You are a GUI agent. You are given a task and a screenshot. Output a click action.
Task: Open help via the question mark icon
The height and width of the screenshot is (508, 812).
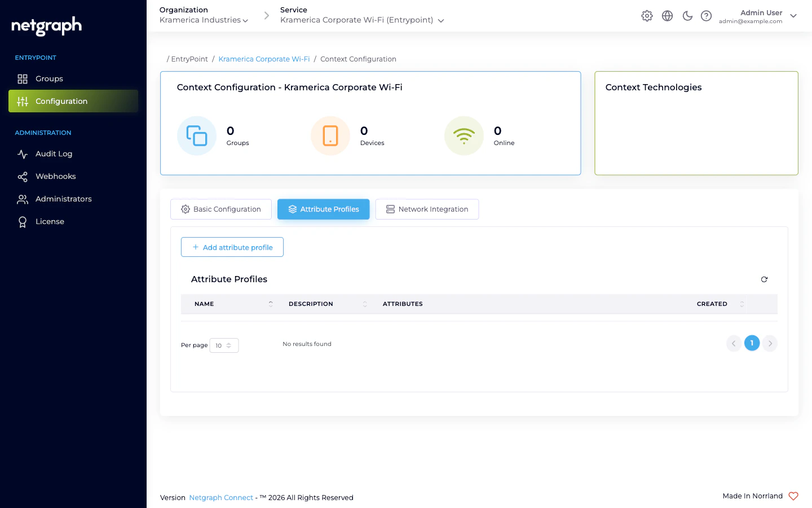706,16
